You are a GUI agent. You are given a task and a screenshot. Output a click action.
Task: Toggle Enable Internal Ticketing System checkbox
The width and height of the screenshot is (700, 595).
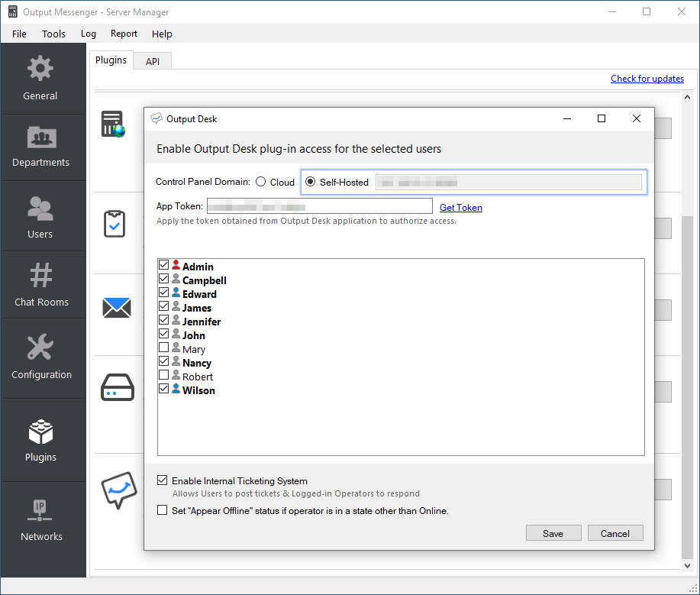click(163, 480)
